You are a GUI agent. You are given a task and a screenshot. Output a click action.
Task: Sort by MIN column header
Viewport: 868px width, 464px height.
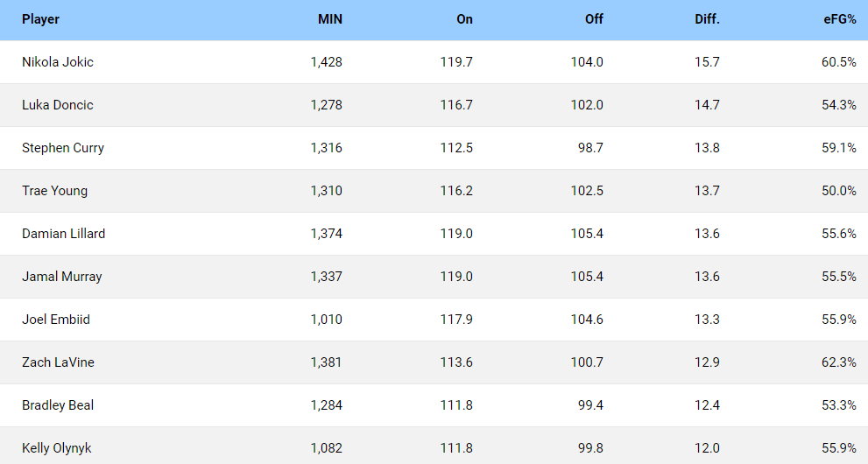click(x=330, y=19)
